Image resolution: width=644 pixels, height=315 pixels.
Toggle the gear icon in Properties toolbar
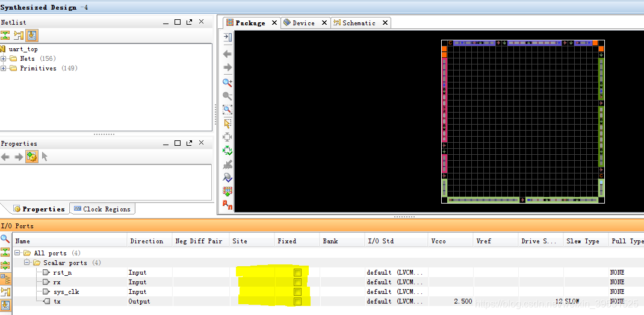pos(32,157)
